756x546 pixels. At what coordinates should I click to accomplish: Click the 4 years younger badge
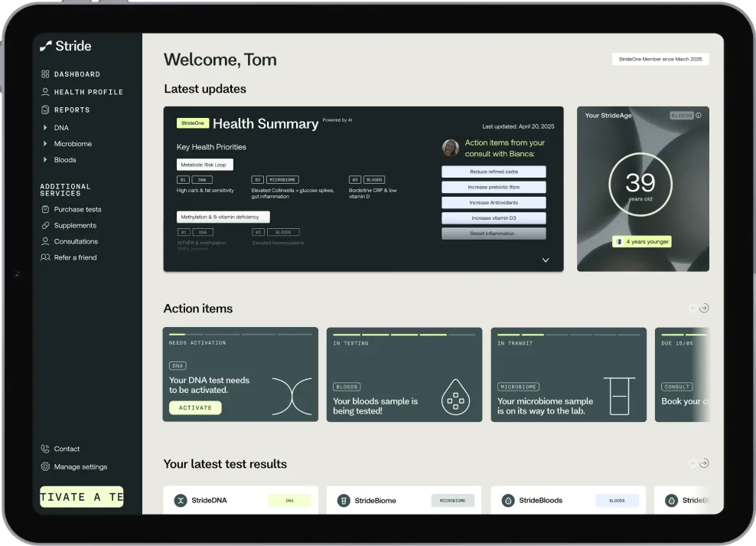click(642, 242)
